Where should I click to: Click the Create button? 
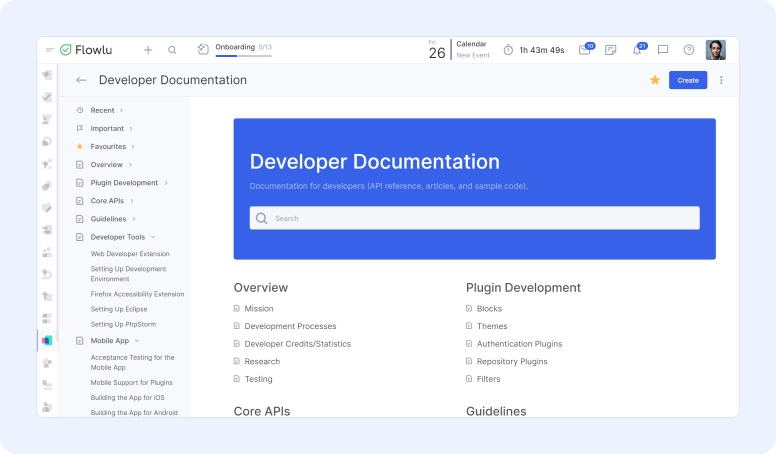point(688,80)
